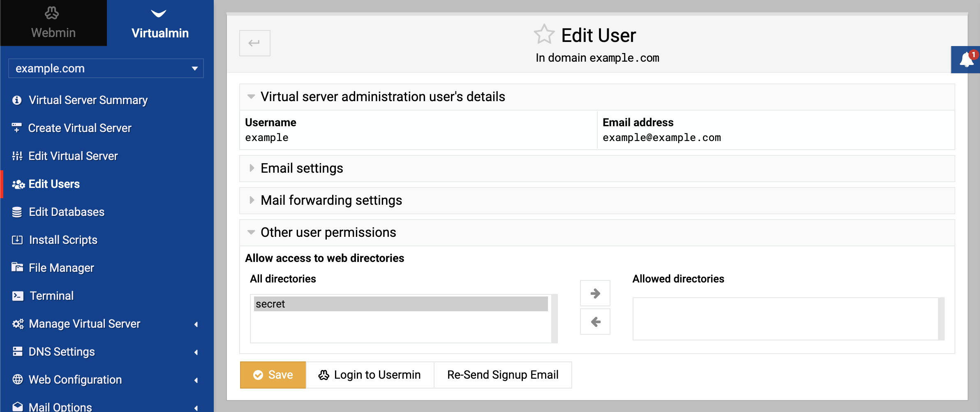Screen dimensions: 980x412
Task: Move directory to allowed list with right arrow
Action: [x=595, y=293]
